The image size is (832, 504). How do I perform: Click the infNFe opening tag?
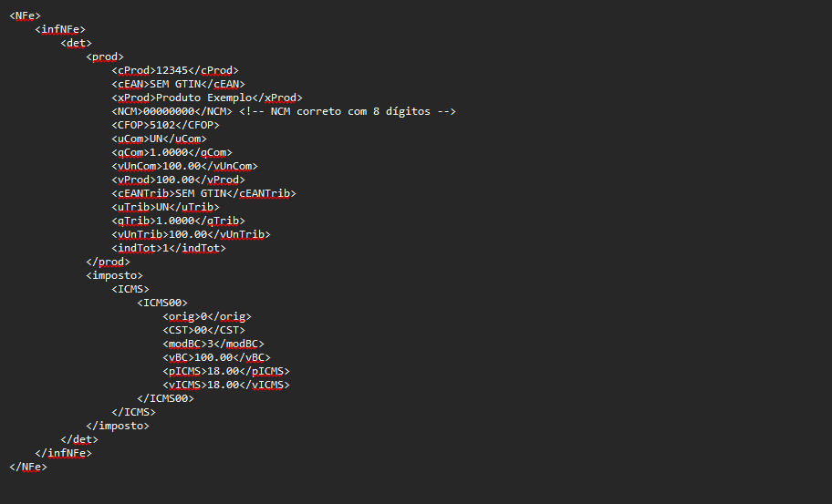pyautogui.click(x=60, y=30)
